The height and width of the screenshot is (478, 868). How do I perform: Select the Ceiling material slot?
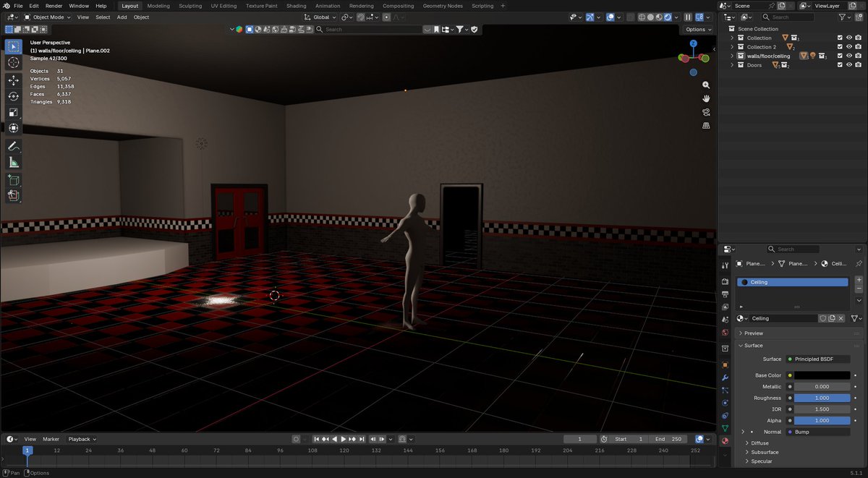(793, 282)
